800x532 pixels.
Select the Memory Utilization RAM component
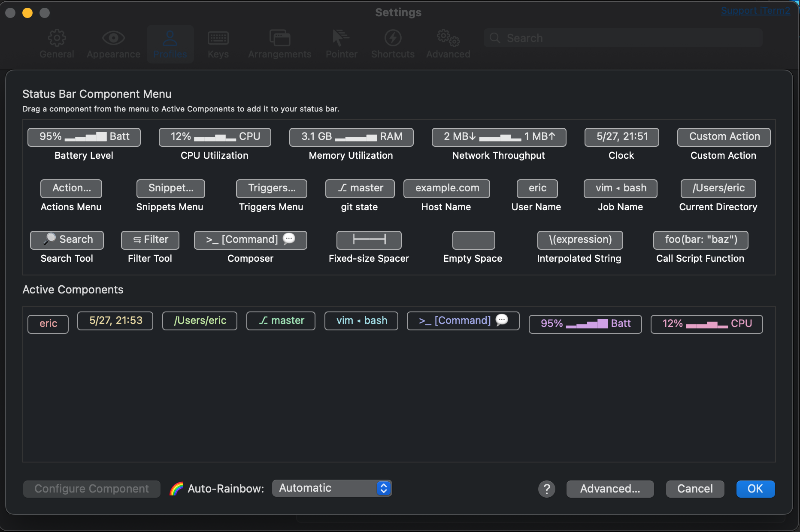click(x=351, y=137)
